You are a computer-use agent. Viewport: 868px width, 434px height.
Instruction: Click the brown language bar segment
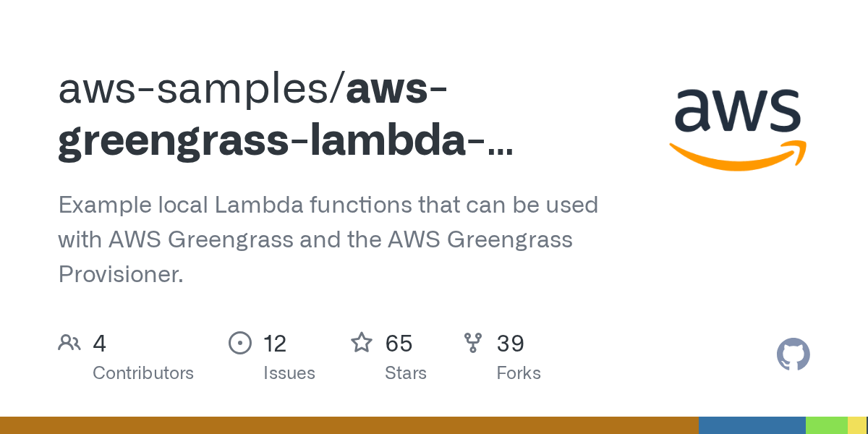click(349, 425)
